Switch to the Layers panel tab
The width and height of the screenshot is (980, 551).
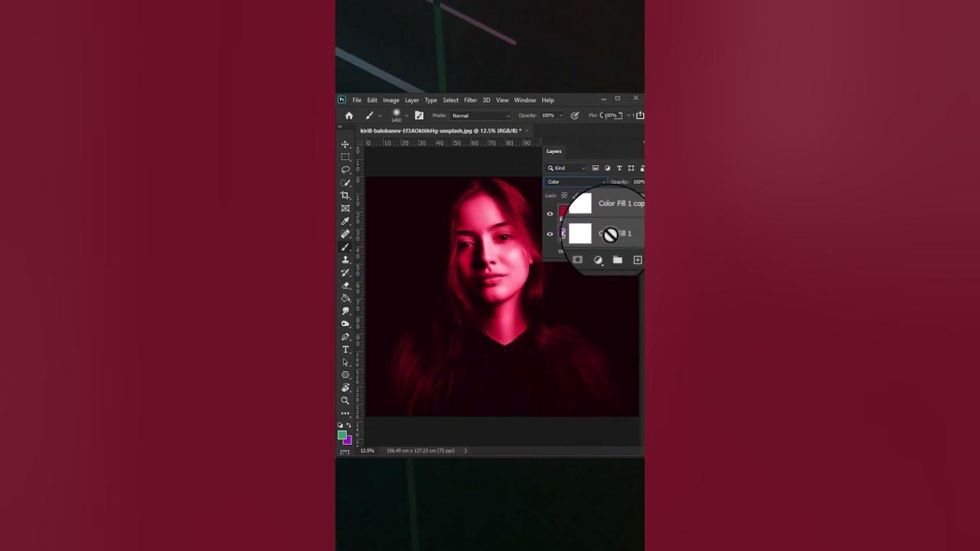554,152
